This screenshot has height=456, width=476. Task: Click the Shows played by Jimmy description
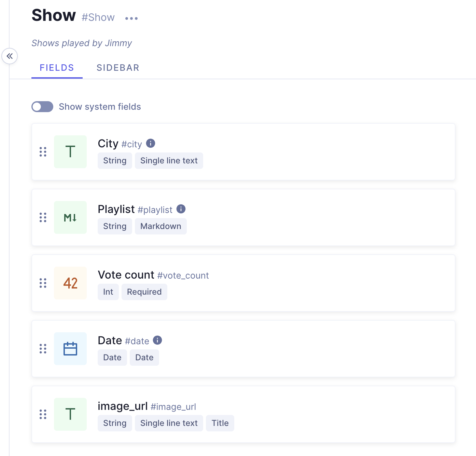82,43
